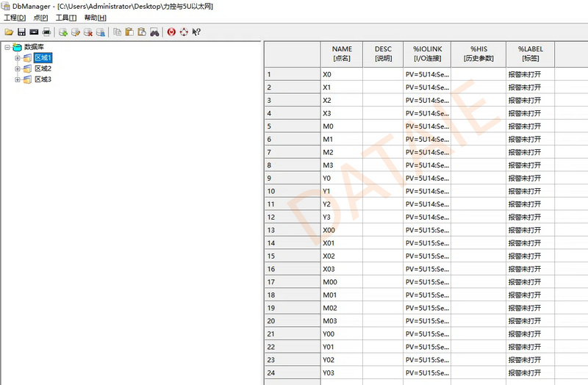Click the I/O link cell of Y02
The height and width of the screenshot is (385, 588).
coord(427,360)
